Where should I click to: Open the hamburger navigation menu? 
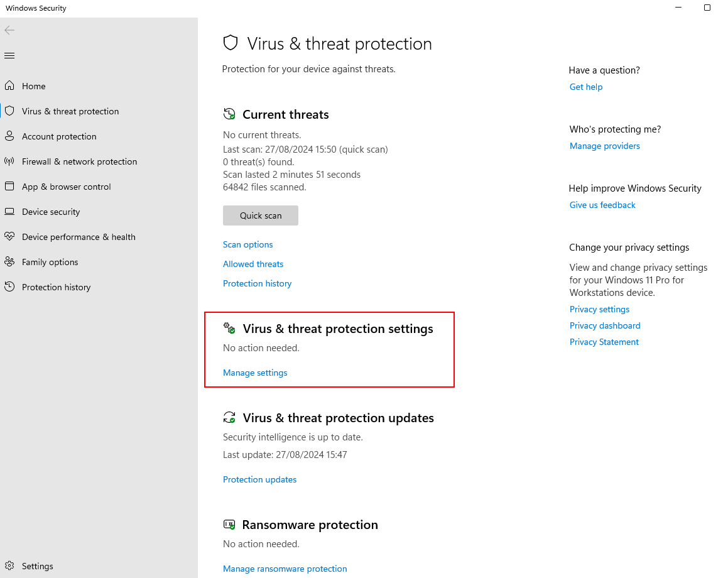9,56
